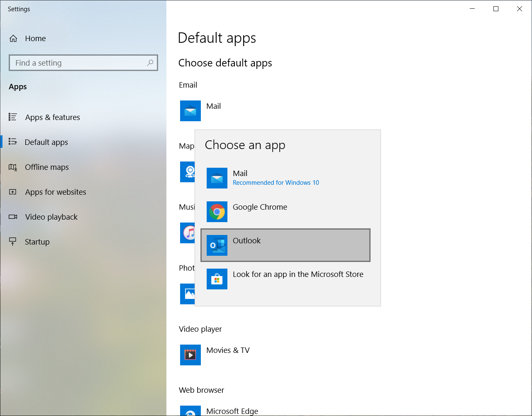Click the Microsoft Edge icon under Web browser
Screen dimensions: 532x416
click(x=190, y=411)
